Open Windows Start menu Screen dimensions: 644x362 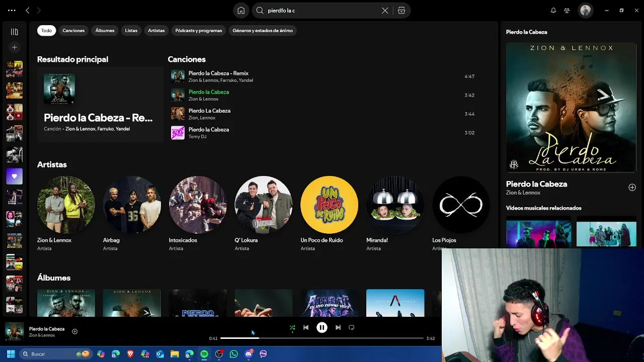pyautogui.click(x=11, y=354)
